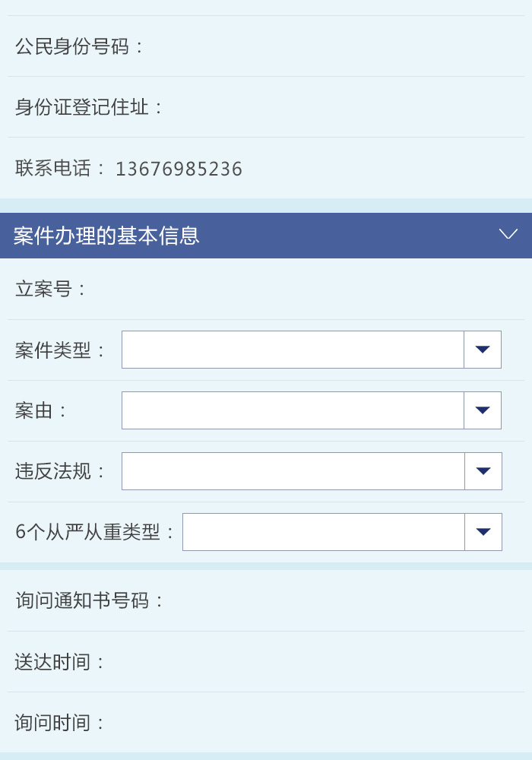Collapse the 案件办理的基本信息 section chevron
532x760 pixels.
click(508, 234)
